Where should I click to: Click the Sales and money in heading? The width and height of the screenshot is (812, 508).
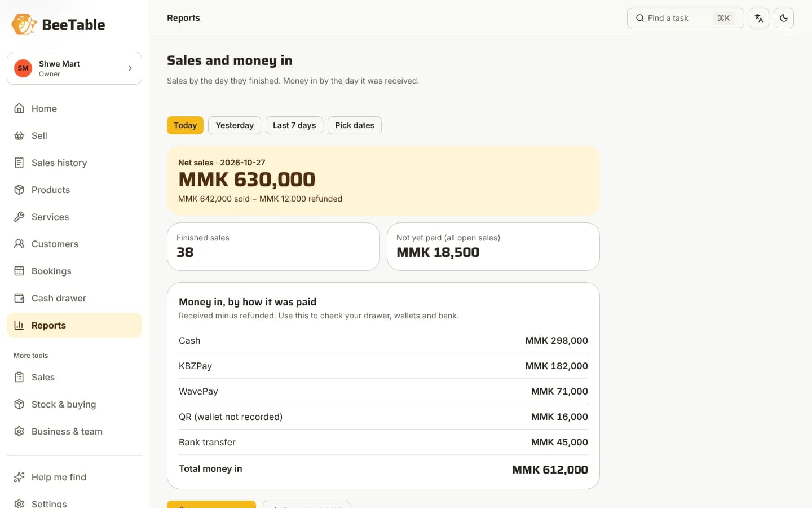pos(230,60)
